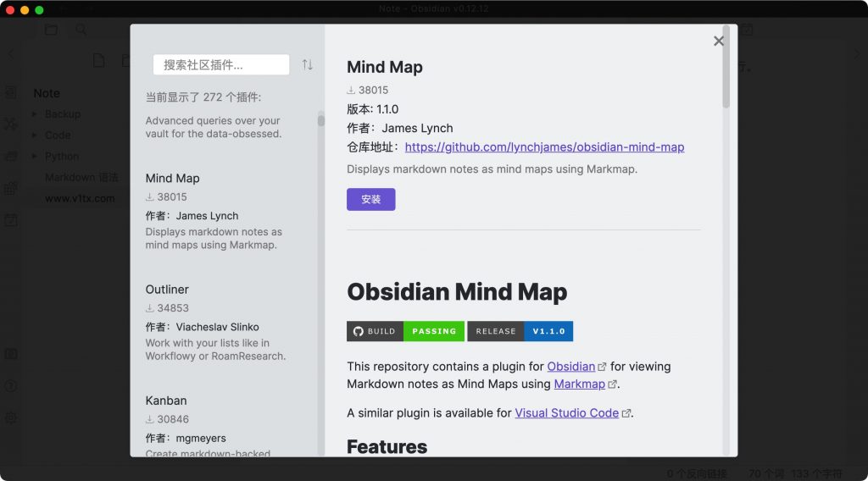
Task: Follow the Obsidian link in readme
Action: click(570, 367)
